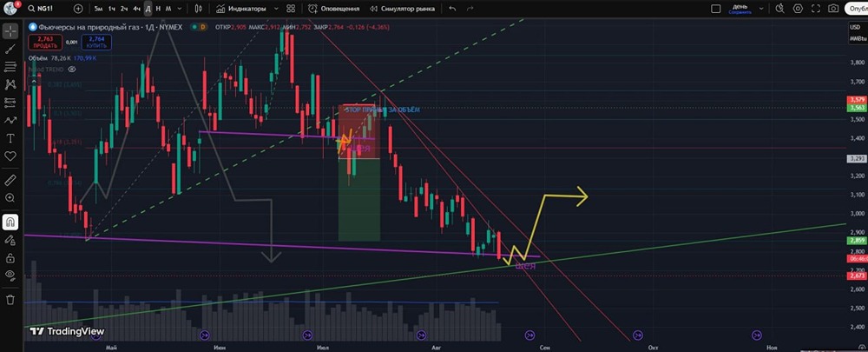Open the patterns drawing tools

[10, 84]
